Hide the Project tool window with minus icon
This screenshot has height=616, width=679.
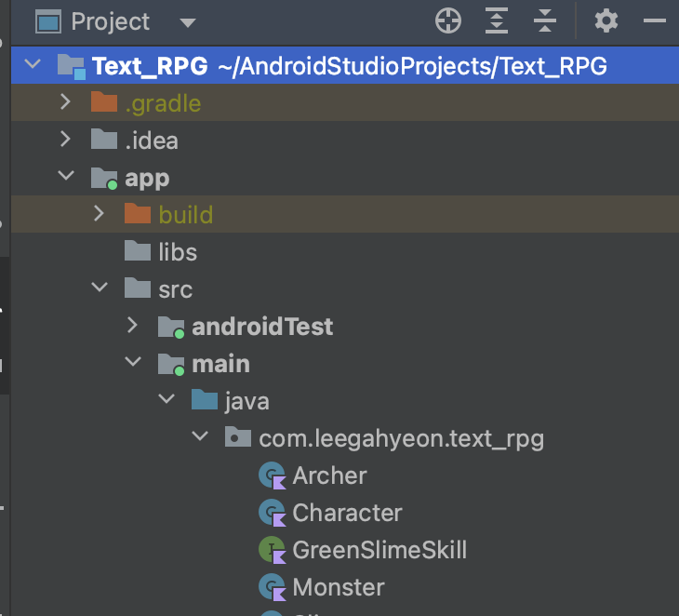[654, 20]
